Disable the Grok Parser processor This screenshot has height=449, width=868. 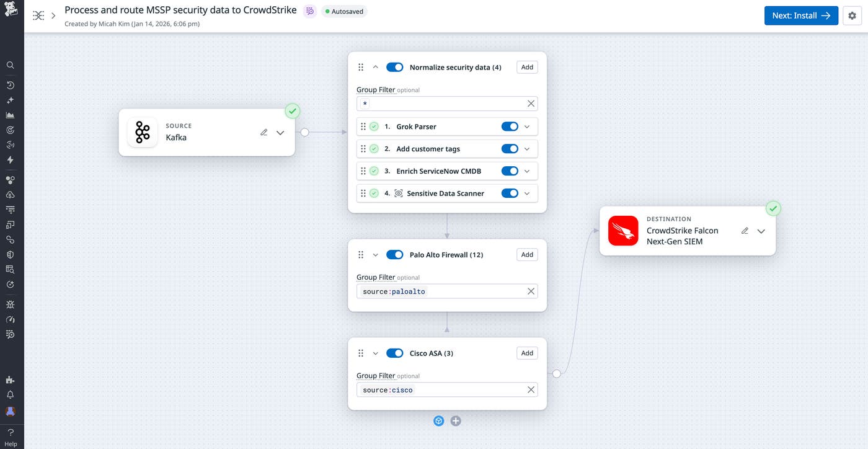click(510, 126)
